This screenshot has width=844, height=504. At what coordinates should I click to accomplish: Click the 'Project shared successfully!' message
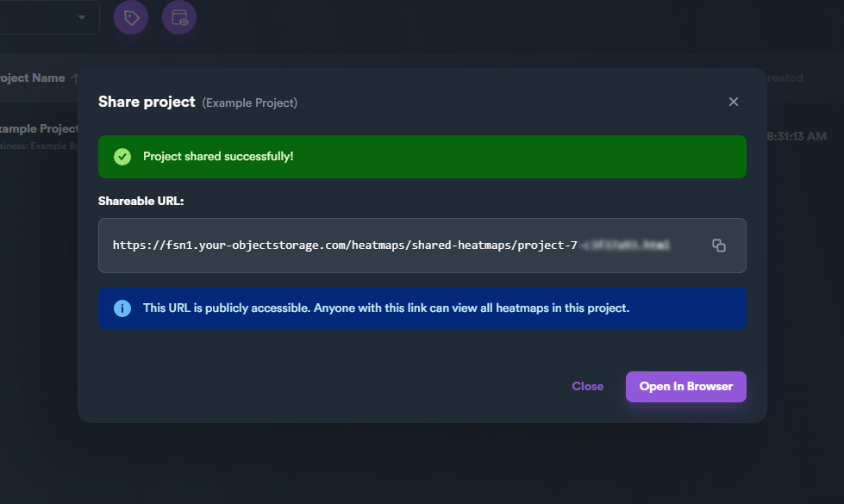tap(218, 157)
